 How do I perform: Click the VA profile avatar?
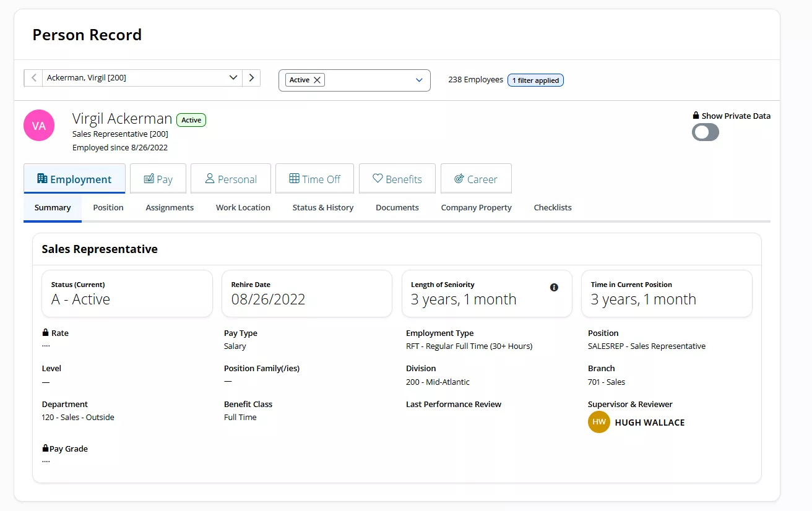tap(39, 126)
